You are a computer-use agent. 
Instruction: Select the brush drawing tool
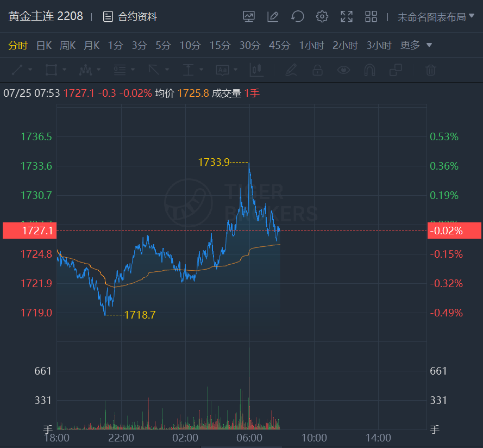pyautogui.click(x=291, y=70)
